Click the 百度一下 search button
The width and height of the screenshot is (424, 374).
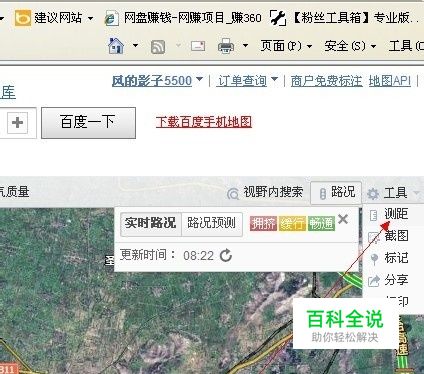[88, 123]
